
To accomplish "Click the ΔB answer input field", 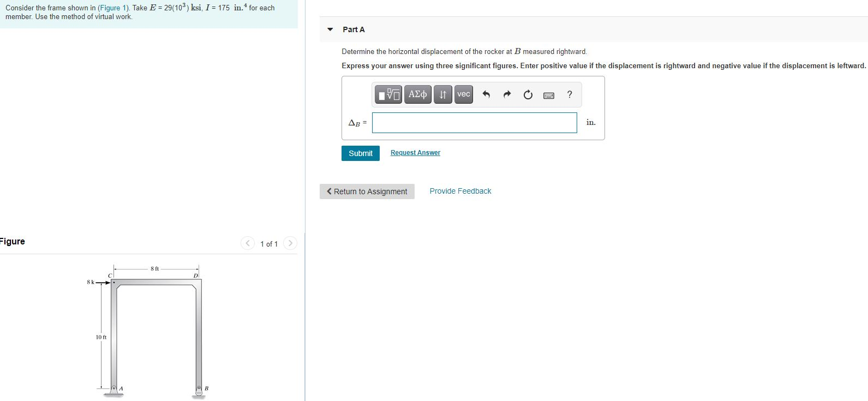I will pyautogui.click(x=475, y=123).
